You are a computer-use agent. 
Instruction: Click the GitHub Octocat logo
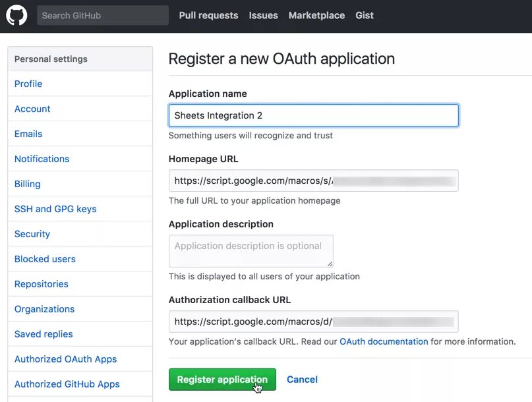(x=16, y=15)
